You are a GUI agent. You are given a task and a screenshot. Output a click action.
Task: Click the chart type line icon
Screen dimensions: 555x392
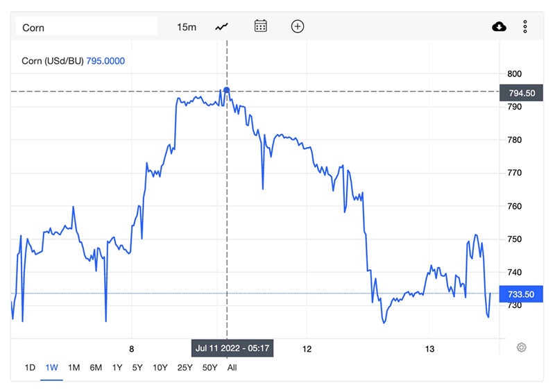pos(222,26)
